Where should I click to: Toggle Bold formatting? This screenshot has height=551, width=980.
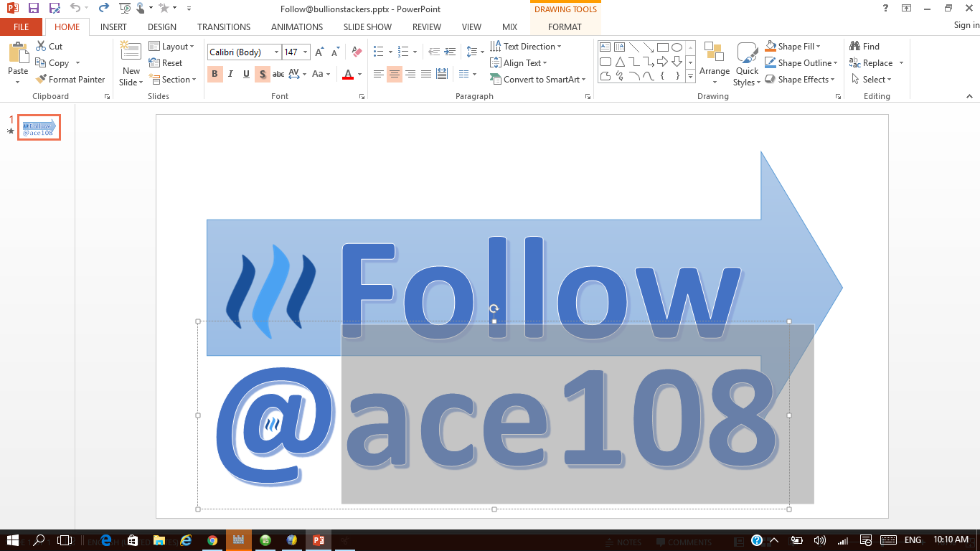click(x=215, y=74)
